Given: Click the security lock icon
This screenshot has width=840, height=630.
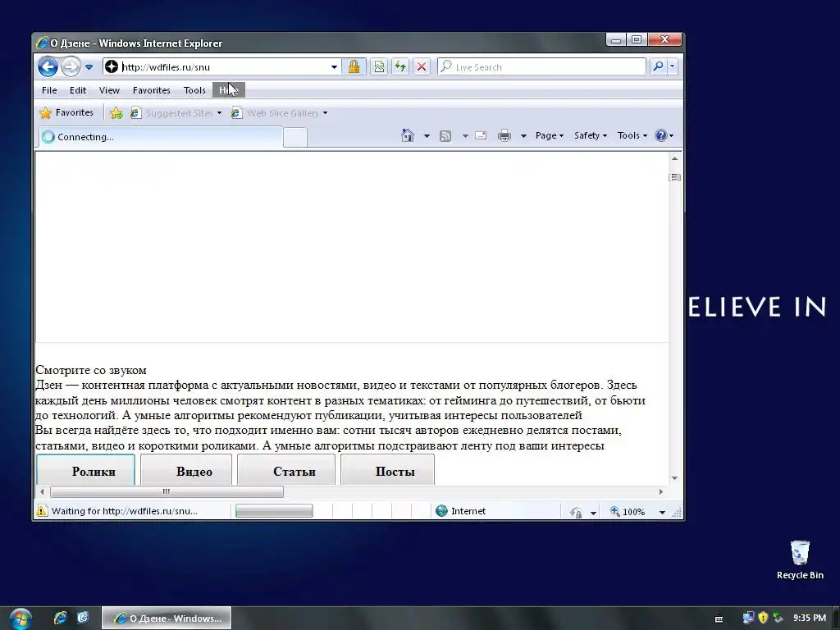Looking at the screenshot, I should coord(354,67).
